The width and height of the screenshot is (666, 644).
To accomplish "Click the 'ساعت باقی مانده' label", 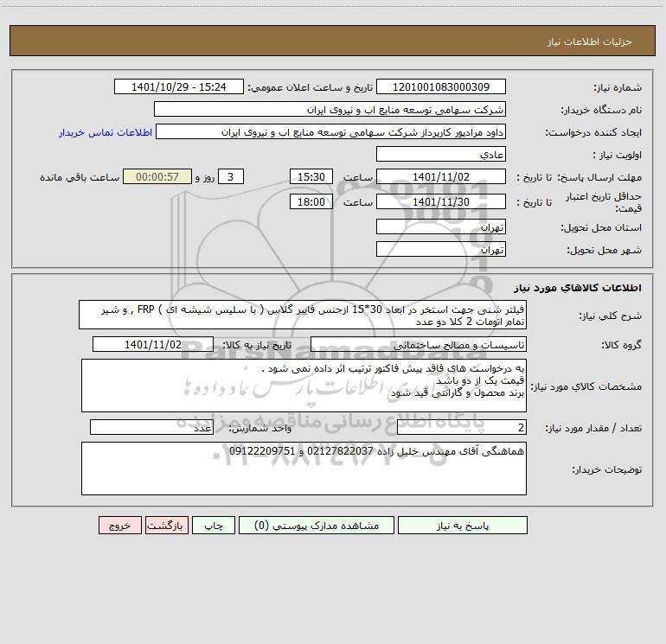I will click(x=80, y=177).
